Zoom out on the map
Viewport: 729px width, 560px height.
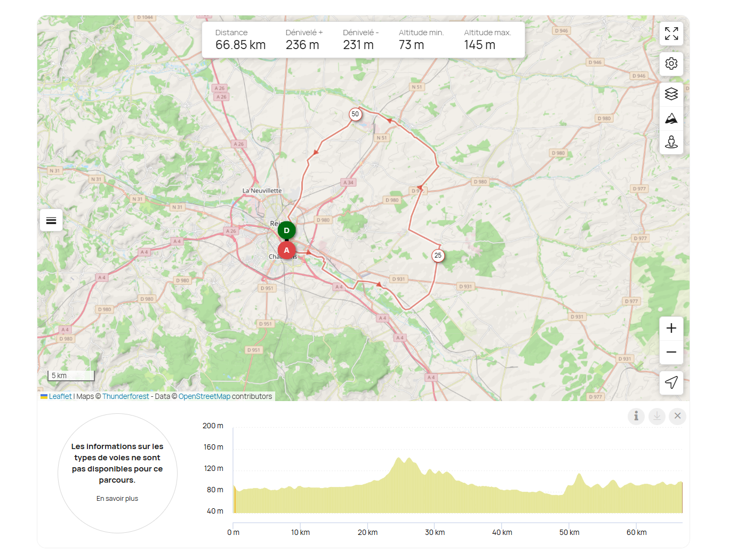coord(671,353)
